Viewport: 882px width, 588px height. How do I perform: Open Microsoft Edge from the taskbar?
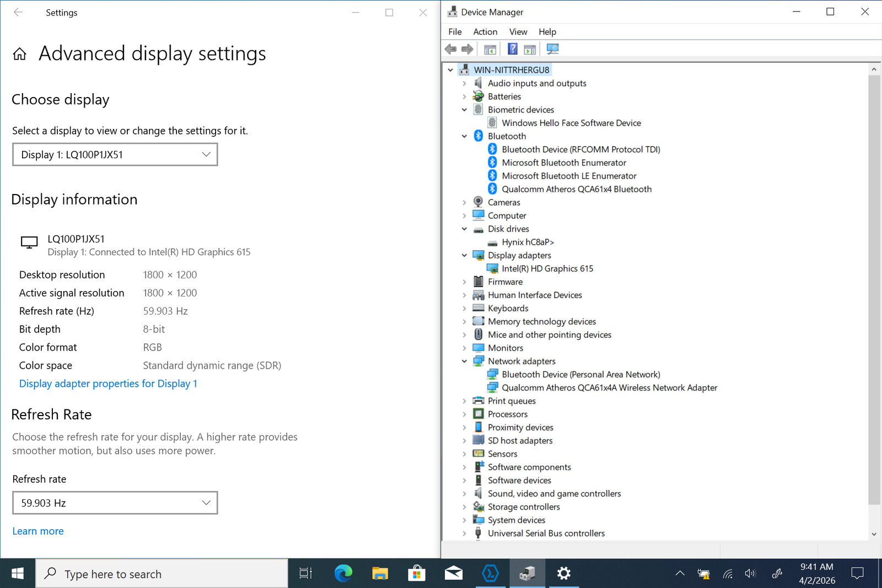pyautogui.click(x=343, y=574)
